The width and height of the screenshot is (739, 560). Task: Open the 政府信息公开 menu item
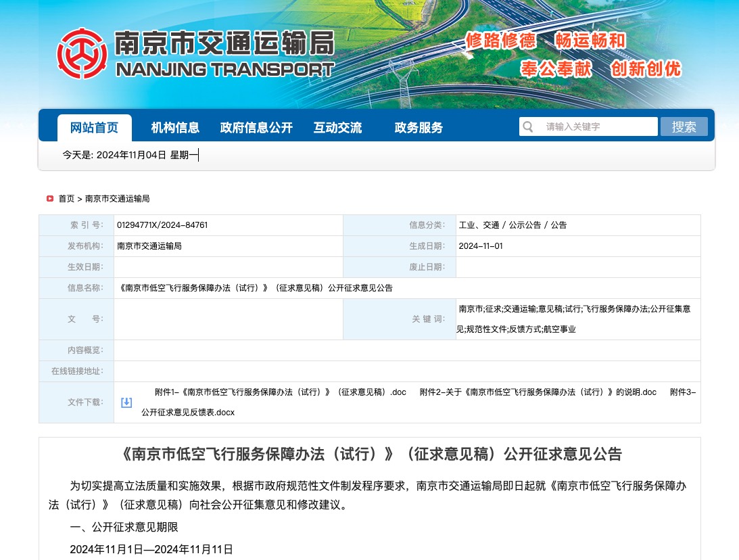[256, 128]
